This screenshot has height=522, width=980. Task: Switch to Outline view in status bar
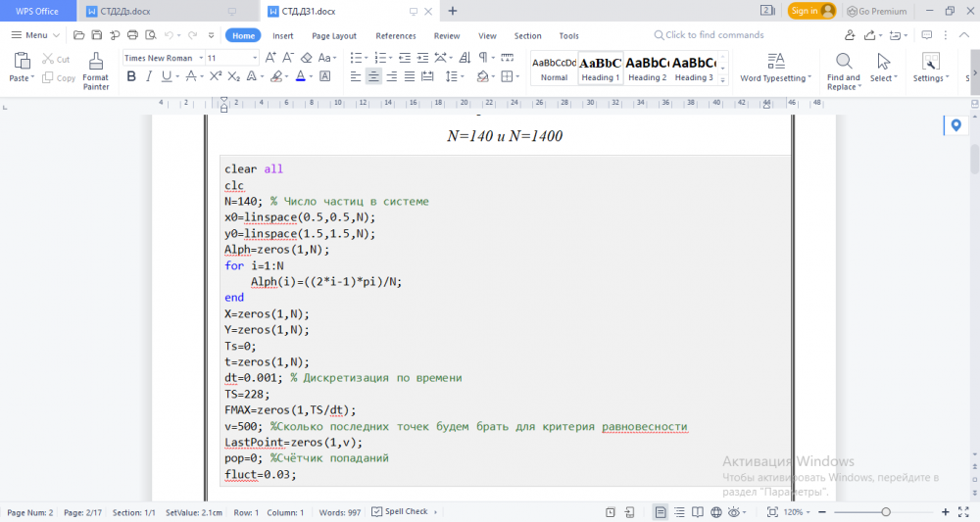click(679, 512)
